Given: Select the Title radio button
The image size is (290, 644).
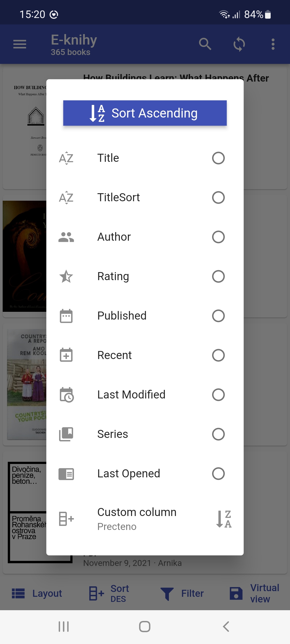Looking at the screenshot, I should click(x=218, y=158).
